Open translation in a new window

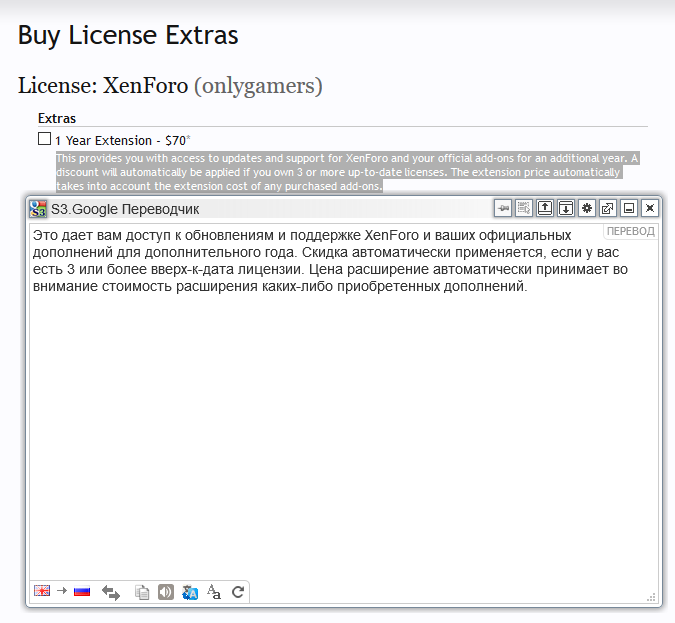click(608, 208)
